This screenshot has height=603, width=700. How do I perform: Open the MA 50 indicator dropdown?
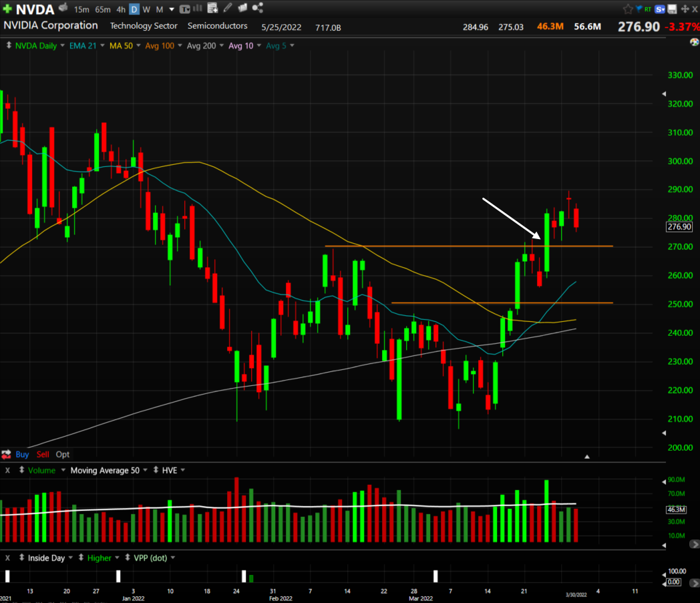click(138, 45)
